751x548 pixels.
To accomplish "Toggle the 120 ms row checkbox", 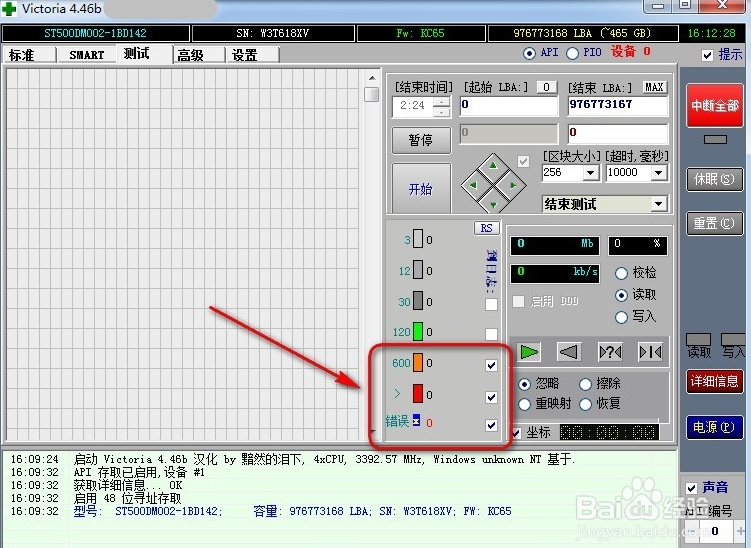I will click(491, 334).
